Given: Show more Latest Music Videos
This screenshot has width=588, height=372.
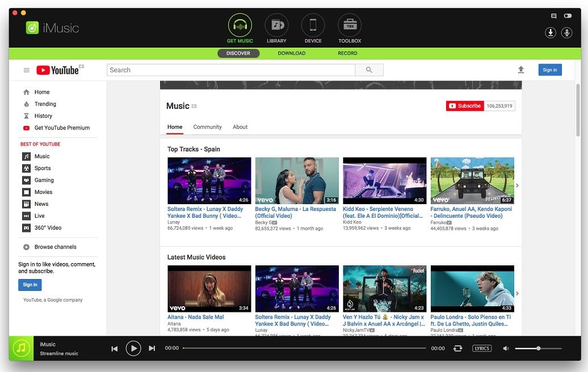Looking at the screenshot, I should coord(518,293).
